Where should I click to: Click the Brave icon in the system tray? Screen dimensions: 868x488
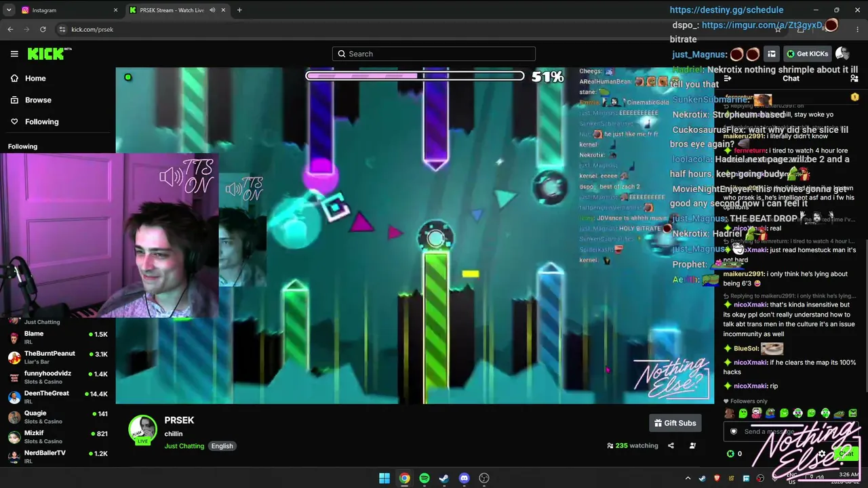(717, 479)
